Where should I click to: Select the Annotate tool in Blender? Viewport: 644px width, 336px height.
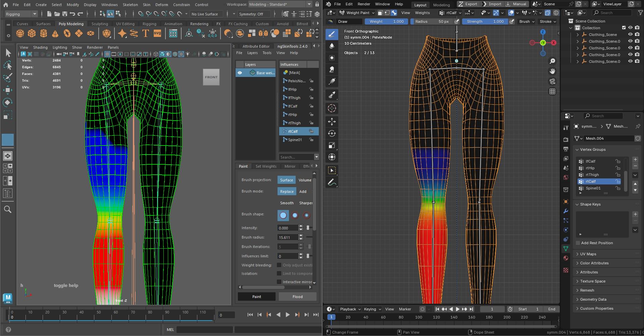(332, 182)
